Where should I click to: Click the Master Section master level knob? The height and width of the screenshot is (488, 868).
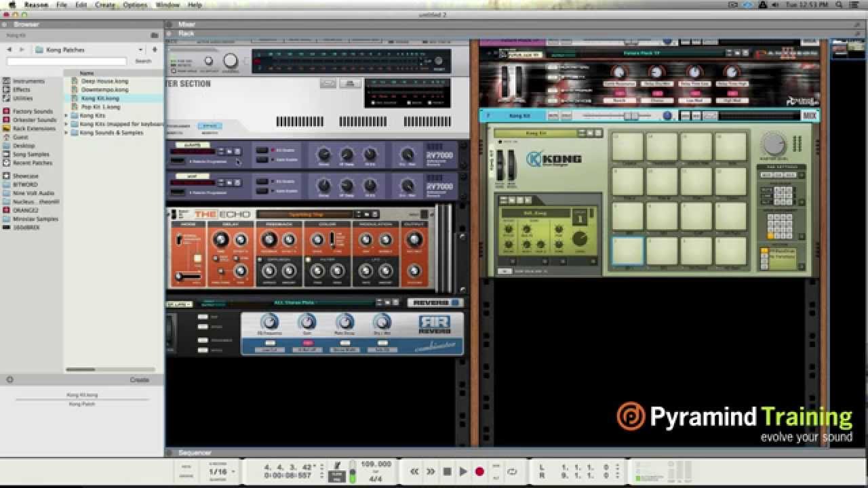pos(231,61)
